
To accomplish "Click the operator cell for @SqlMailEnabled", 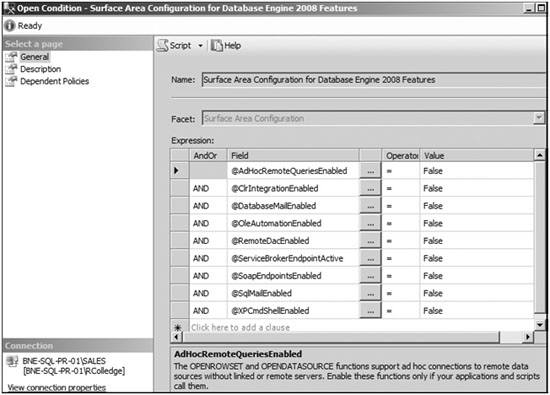I will [x=401, y=294].
